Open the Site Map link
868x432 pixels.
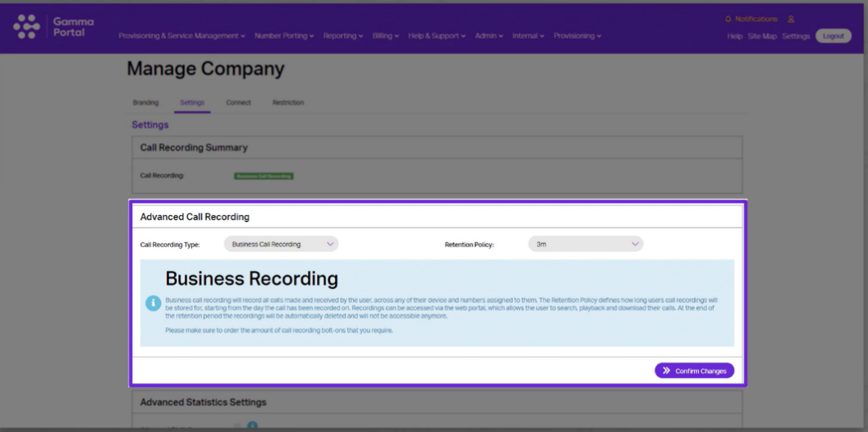(762, 36)
